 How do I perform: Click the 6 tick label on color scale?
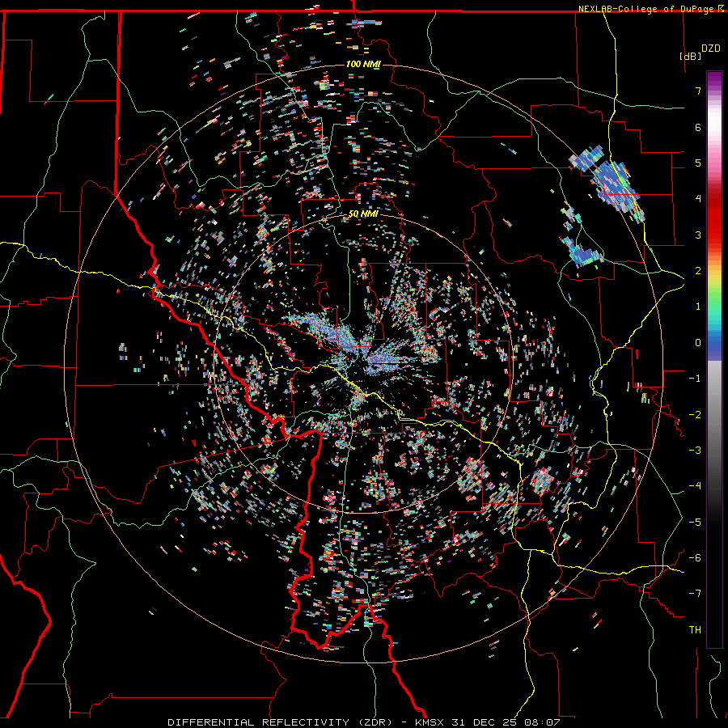(698, 127)
